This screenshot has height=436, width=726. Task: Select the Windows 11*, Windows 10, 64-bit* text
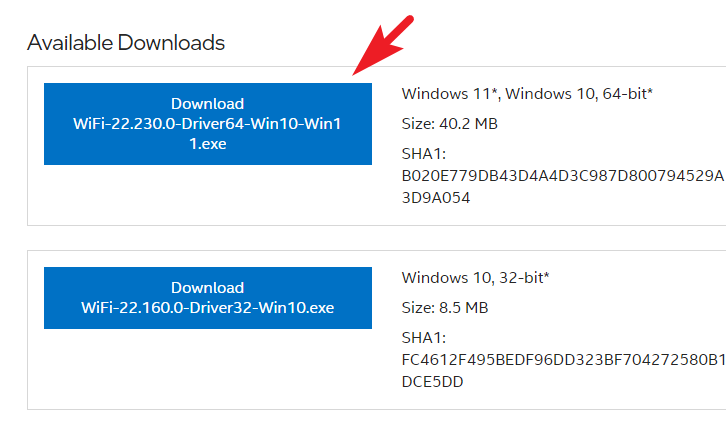pyautogui.click(x=527, y=94)
